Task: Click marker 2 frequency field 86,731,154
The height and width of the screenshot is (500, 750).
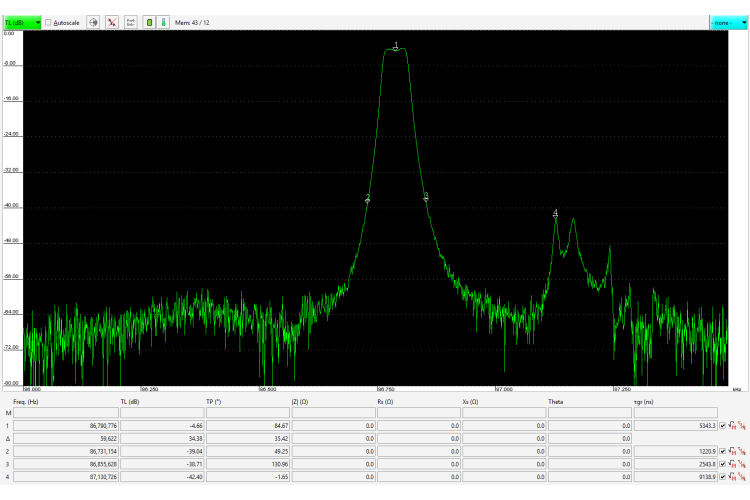Action: pos(66,451)
